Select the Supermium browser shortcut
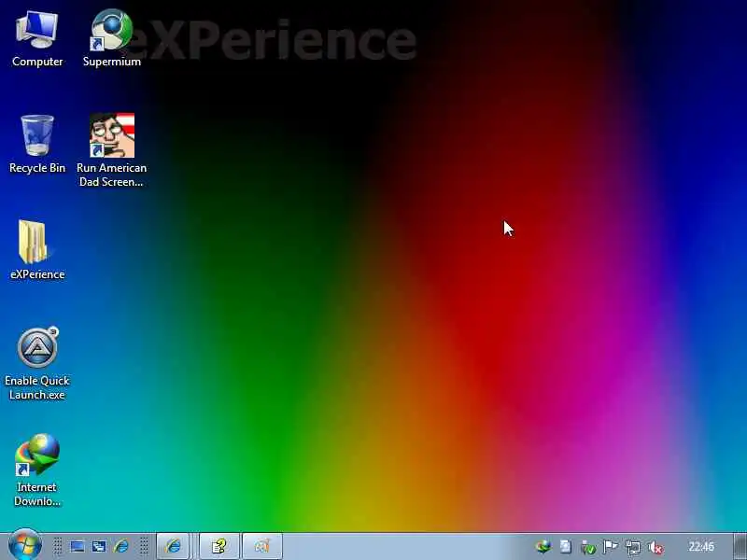 pos(111,39)
